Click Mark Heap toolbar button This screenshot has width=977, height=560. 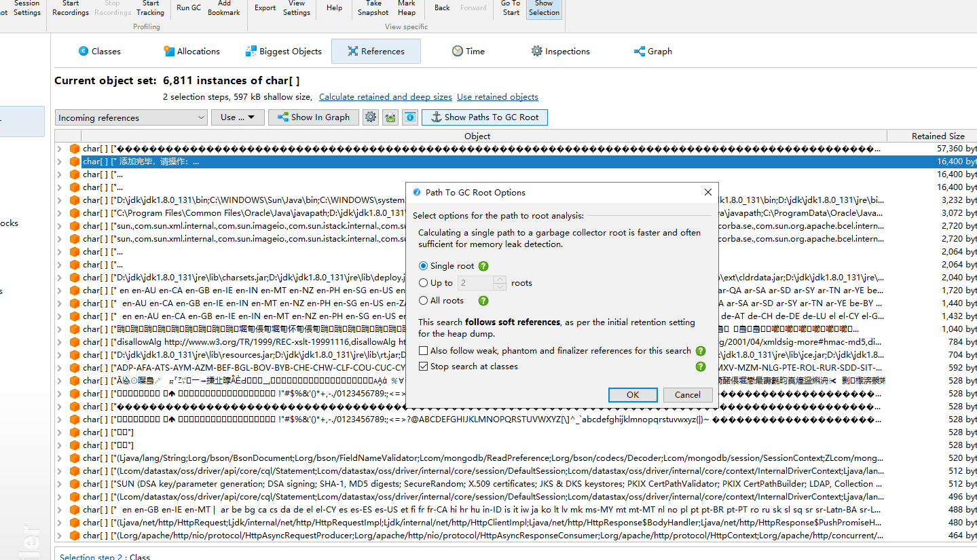pos(407,7)
